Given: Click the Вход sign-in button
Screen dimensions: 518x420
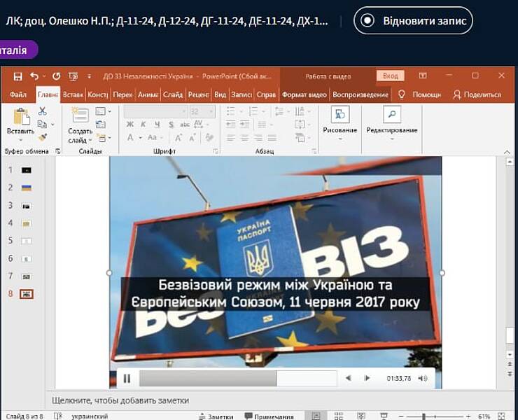Looking at the screenshot, I should (390, 76).
